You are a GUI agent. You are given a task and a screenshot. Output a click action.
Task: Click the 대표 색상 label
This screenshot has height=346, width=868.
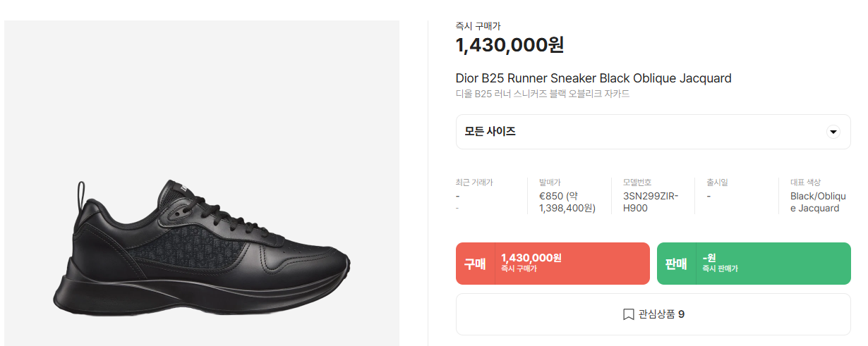click(805, 183)
